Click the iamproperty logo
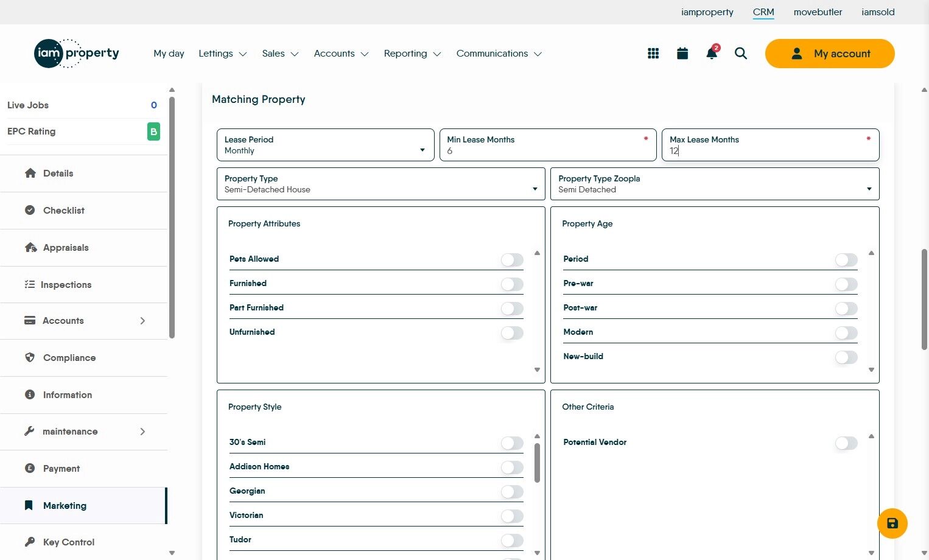Image resolution: width=929 pixels, height=560 pixels. (x=77, y=54)
